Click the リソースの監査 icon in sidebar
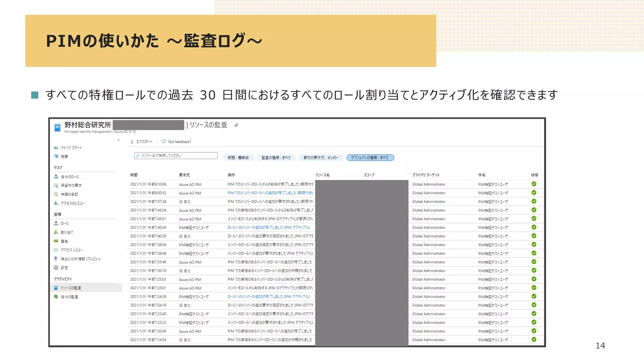The height and width of the screenshot is (362, 644). point(56,288)
